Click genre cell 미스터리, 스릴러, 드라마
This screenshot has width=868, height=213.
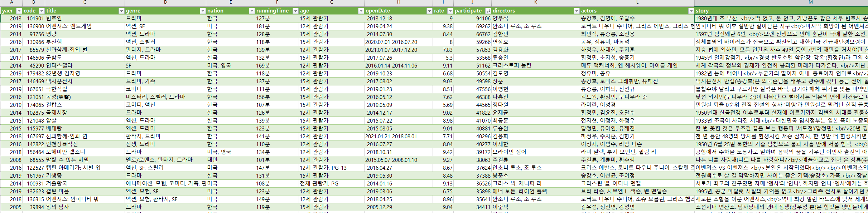165,97
